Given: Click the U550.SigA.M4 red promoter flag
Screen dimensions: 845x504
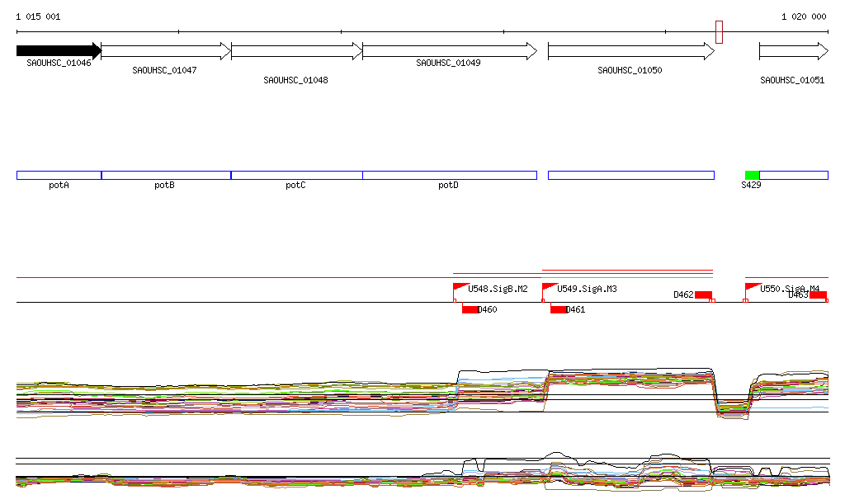Looking at the screenshot, I should (752, 288).
